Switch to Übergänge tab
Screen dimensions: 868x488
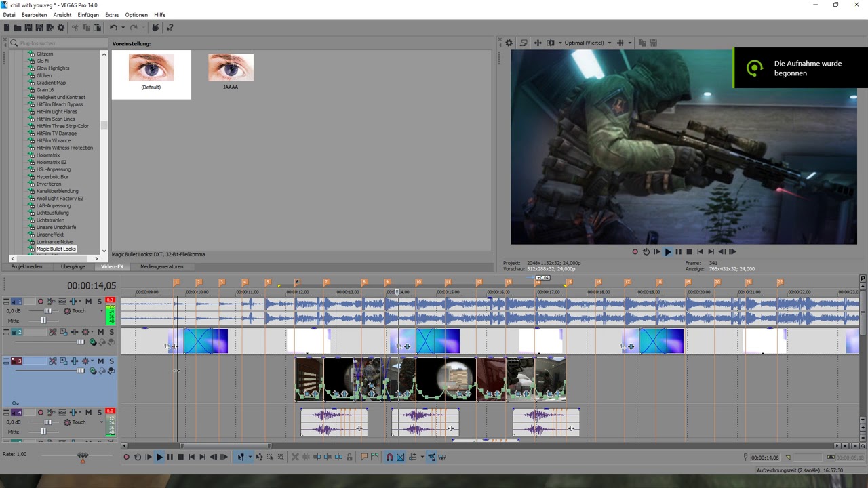tap(73, 267)
